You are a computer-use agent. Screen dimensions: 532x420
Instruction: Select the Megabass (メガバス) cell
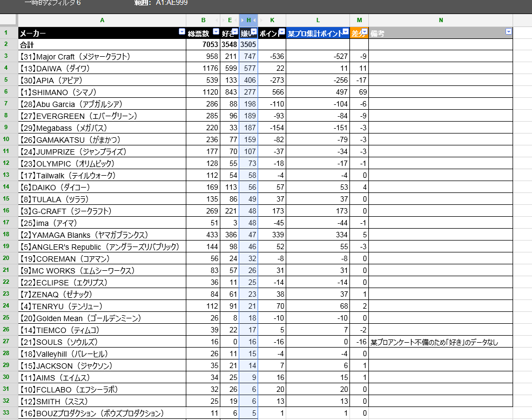tap(102, 128)
